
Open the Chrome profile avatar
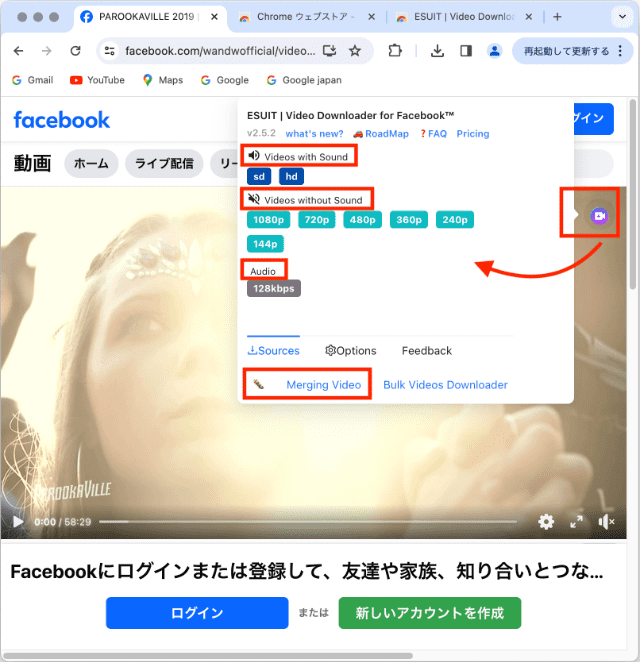494,51
